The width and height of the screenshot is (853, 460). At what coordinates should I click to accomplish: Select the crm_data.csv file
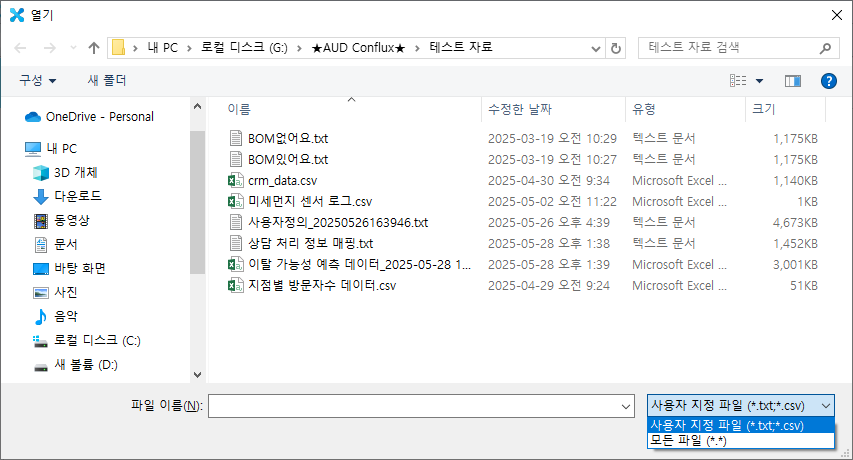pos(282,180)
